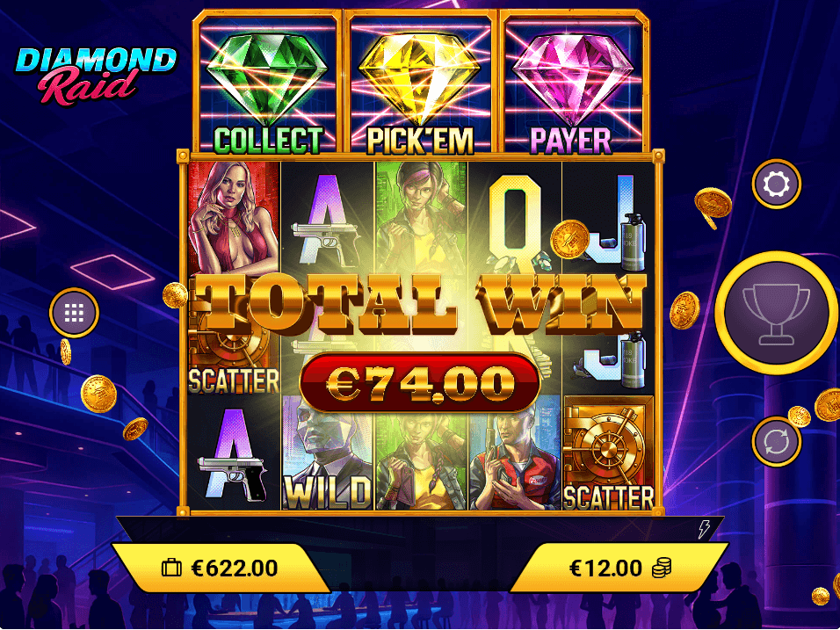Click the blue J grenade symbol top right
Image resolution: width=840 pixels, height=630 pixels.
[x=609, y=218]
